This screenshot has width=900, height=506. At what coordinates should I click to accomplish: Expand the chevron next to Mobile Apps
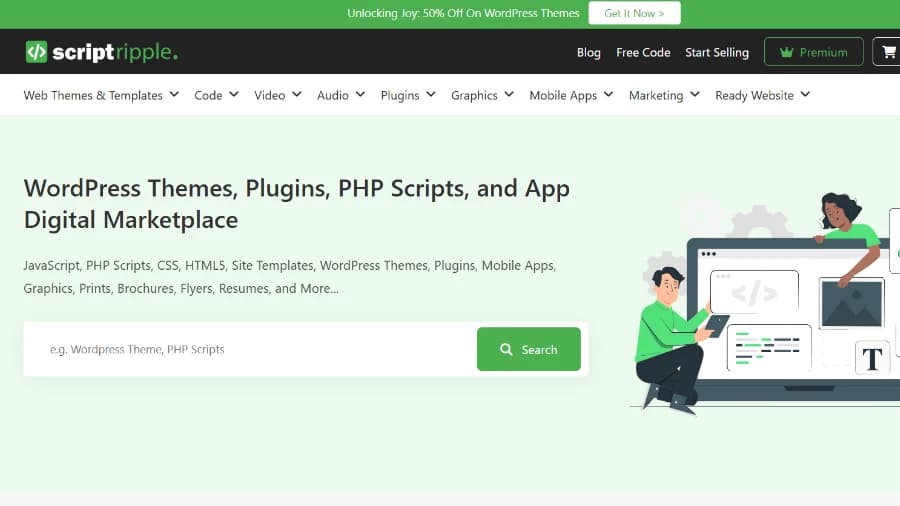click(x=608, y=94)
